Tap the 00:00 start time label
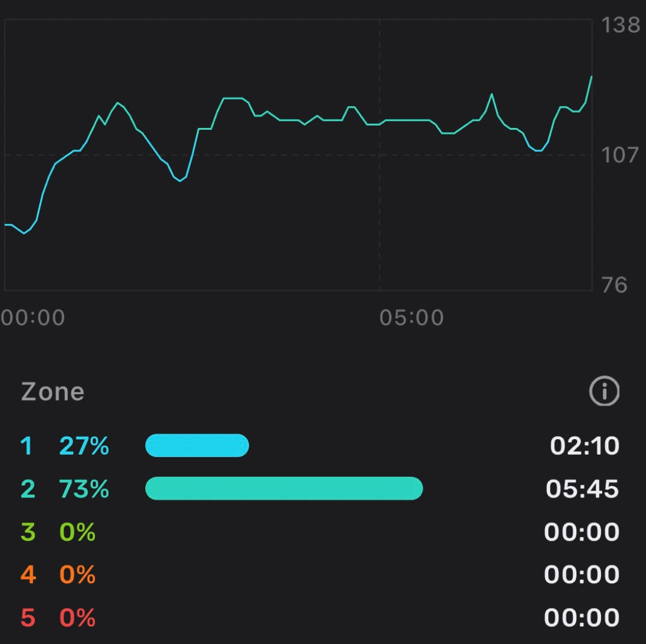 coord(33,317)
